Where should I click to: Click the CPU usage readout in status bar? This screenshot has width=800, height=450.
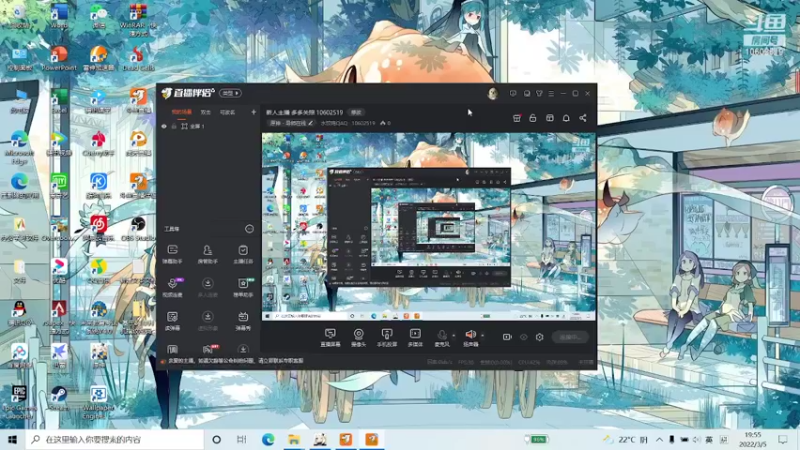coord(529,362)
